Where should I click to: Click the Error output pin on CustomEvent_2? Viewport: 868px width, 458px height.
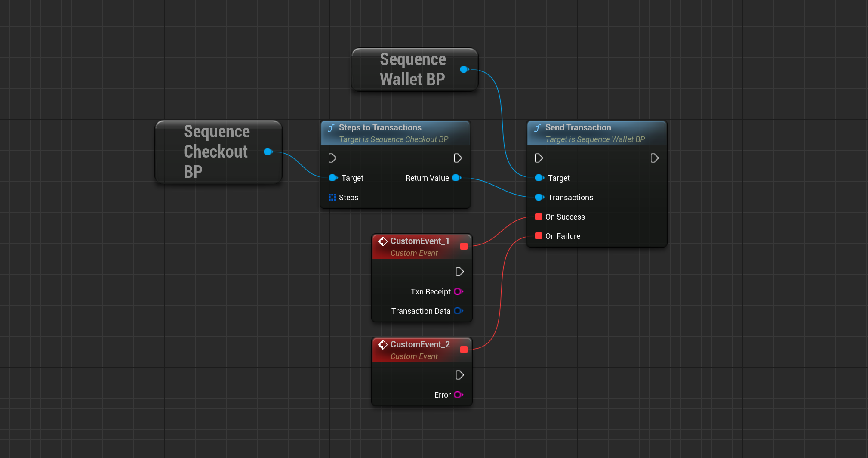[459, 395]
